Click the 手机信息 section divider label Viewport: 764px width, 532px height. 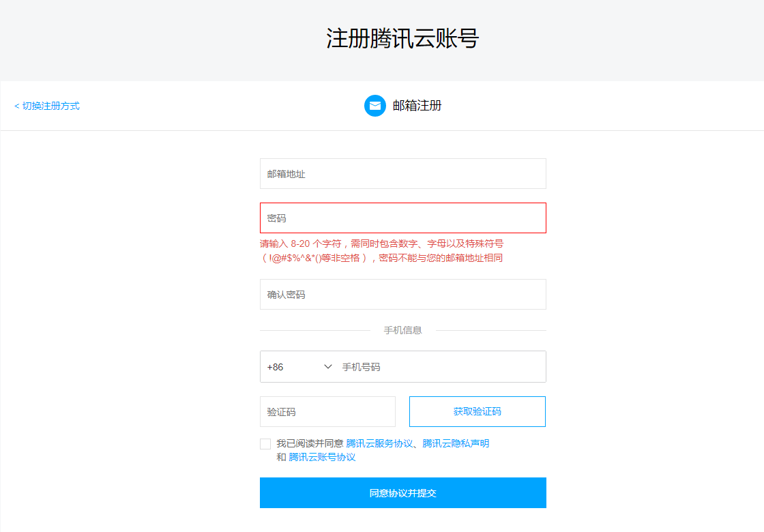(x=402, y=330)
